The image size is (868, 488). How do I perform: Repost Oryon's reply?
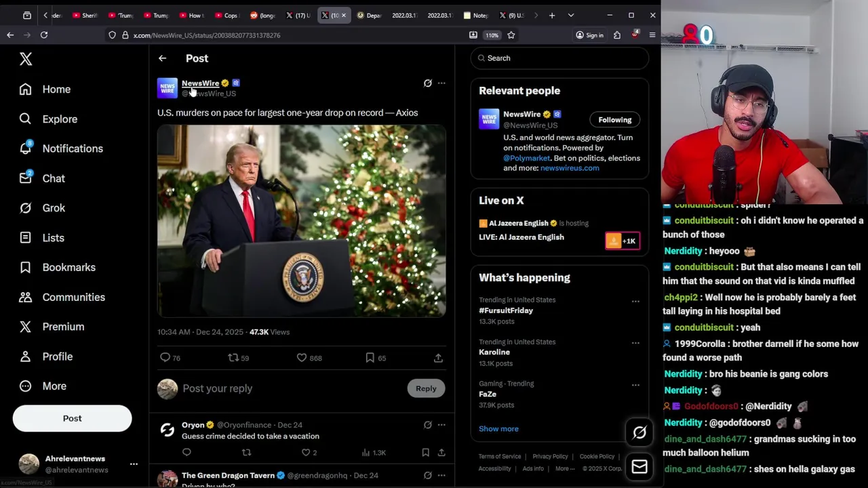coord(246,452)
